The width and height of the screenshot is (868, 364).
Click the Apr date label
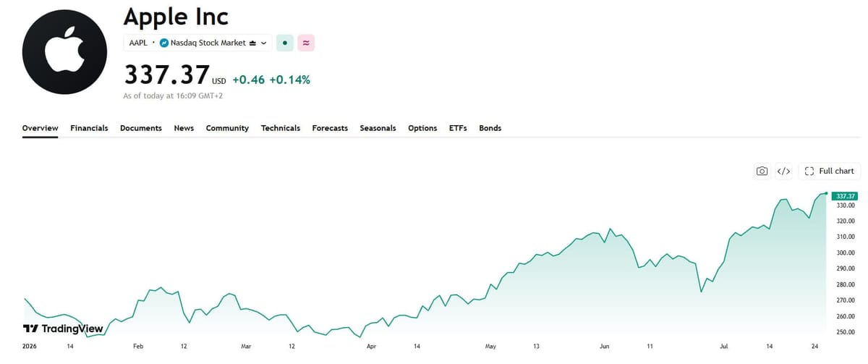click(372, 347)
